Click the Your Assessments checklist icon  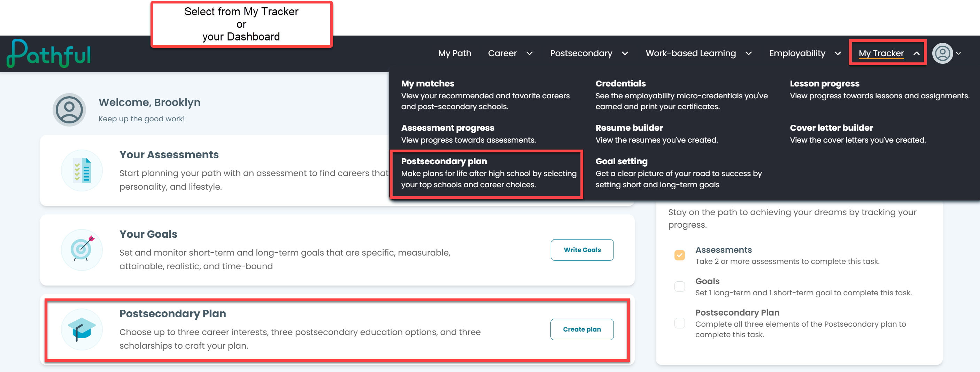(x=82, y=170)
